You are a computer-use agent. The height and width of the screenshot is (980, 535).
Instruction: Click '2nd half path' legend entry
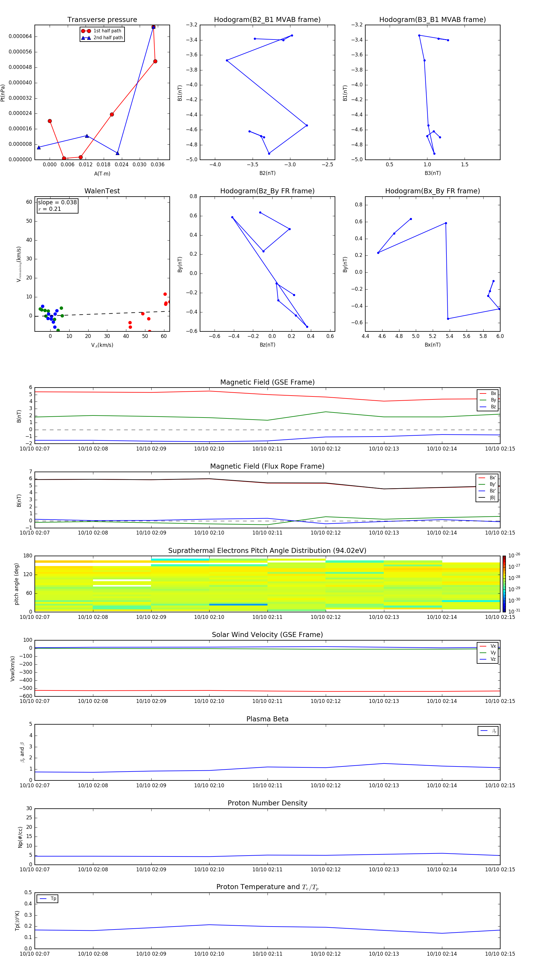(x=102, y=38)
